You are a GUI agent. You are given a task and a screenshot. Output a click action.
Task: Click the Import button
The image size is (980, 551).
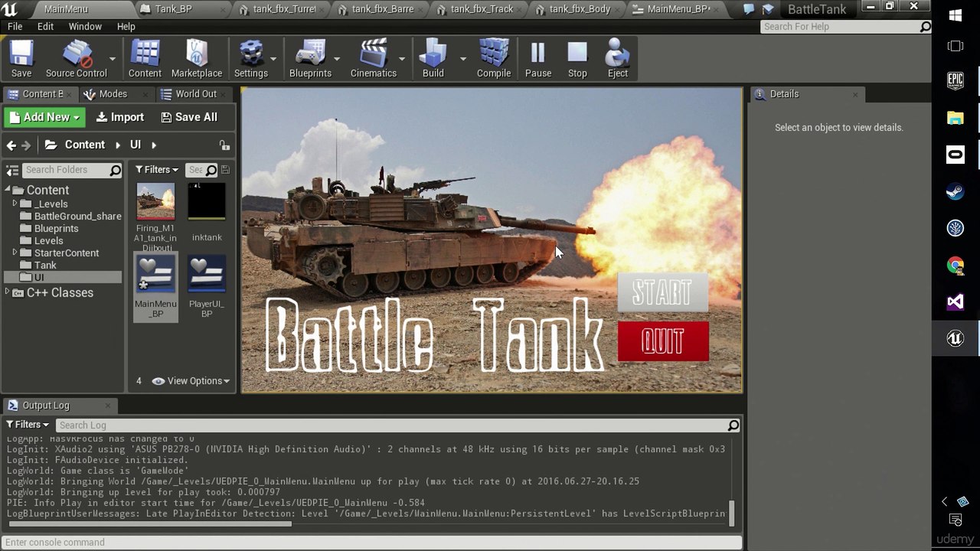tap(119, 117)
